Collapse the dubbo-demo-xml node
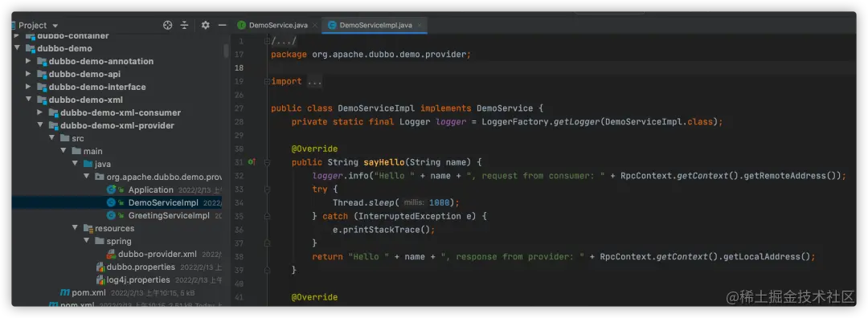 click(28, 100)
